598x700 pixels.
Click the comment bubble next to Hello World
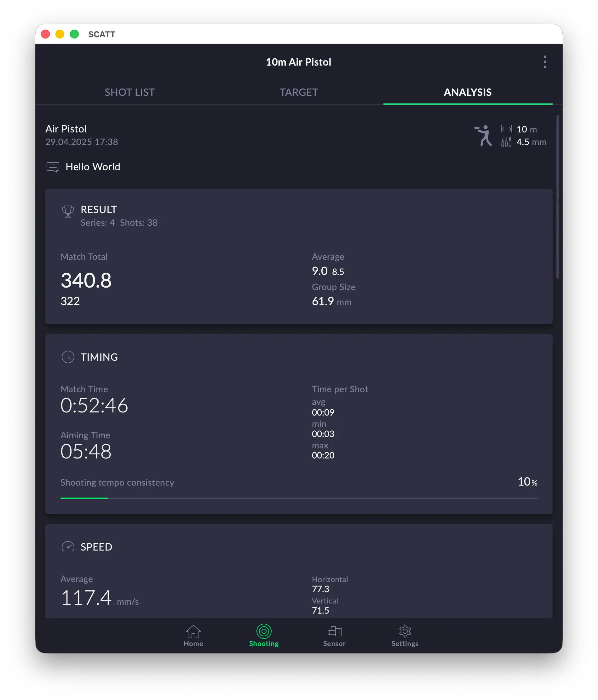point(53,166)
